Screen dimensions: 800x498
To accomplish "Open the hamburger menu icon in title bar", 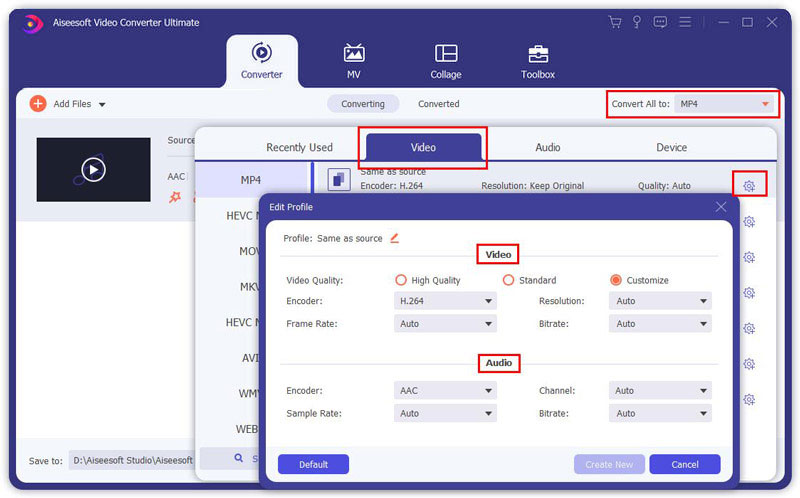I will [685, 22].
